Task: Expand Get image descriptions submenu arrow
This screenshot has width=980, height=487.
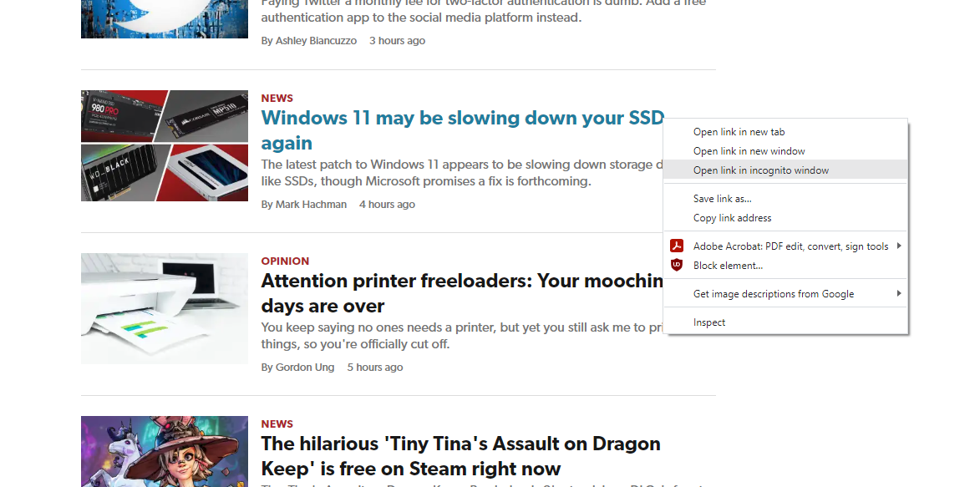Action: [x=899, y=293]
